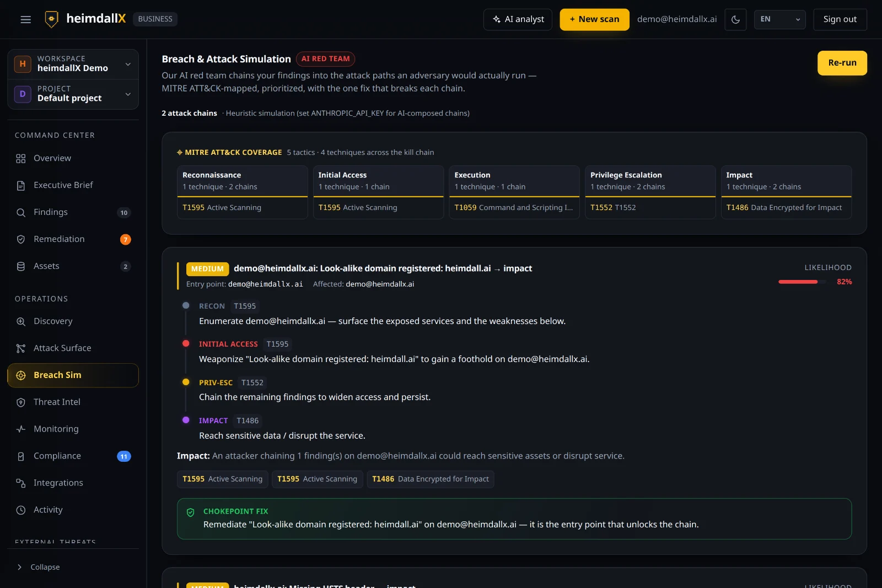This screenshot has height=588, width=882.
Task: Click the BUSINESS plan badge
Action: [x=155, y=19]
